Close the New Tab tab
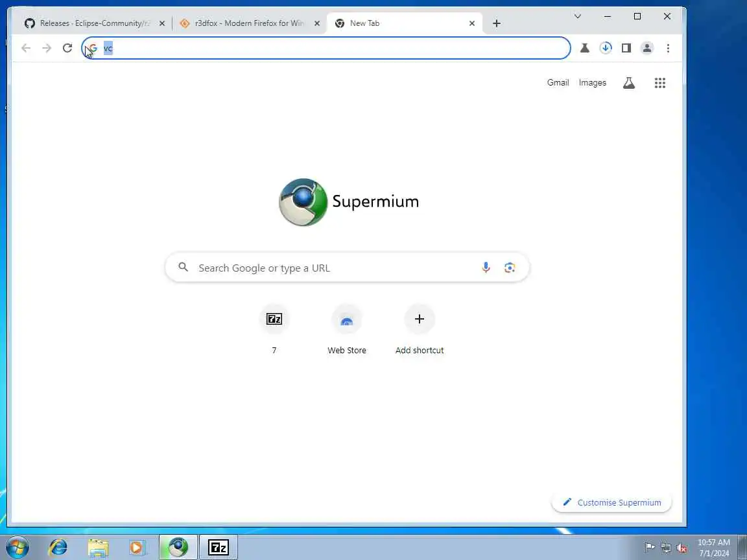Viewport: 747px width, 560px height. coord(471,23)
